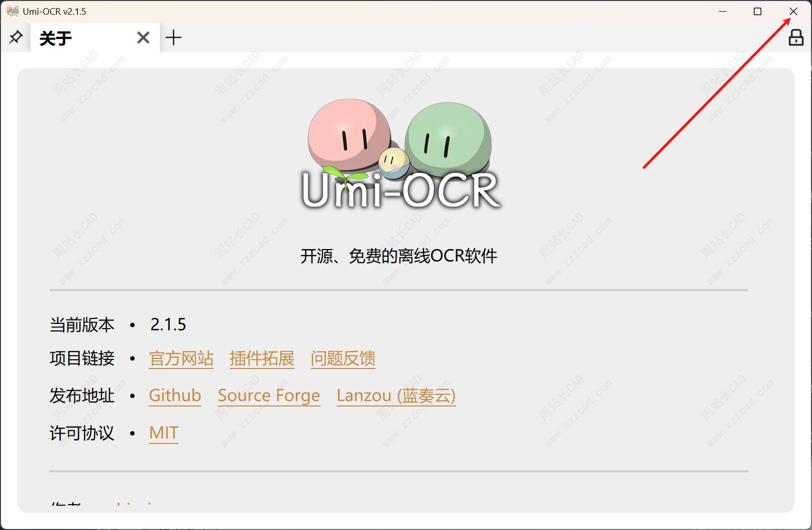This screenshot has height=530, width=812.
Task: Minimize the Umi-OCR window
Action: 723,11
